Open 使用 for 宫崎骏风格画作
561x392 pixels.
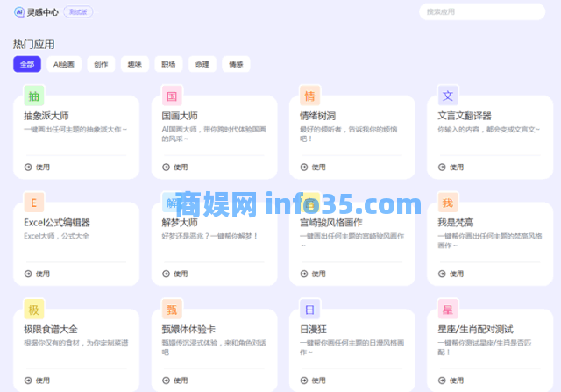point(313,274)
